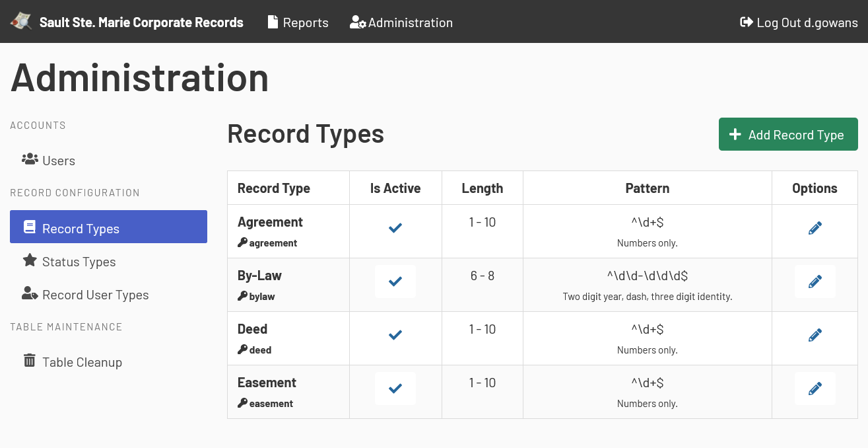Open Record User Types in sidebar
Screen dimensions: 868x448
(x=108, y=295)
